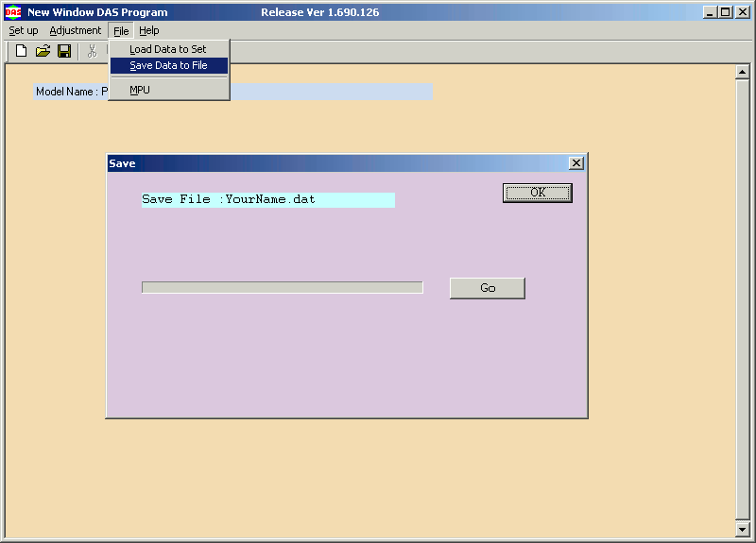Minimize the DAS Program window
756x543 pixels.
(710, 12)
